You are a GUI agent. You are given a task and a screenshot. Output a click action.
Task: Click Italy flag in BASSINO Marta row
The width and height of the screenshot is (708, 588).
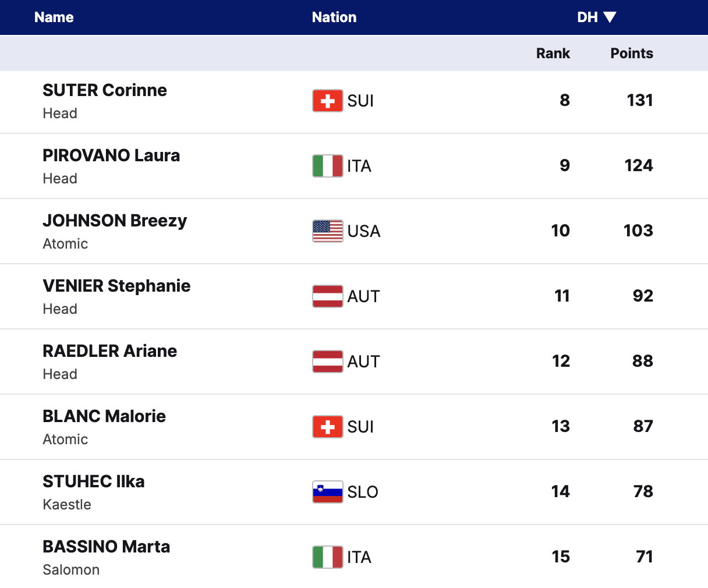pos(327,557)
